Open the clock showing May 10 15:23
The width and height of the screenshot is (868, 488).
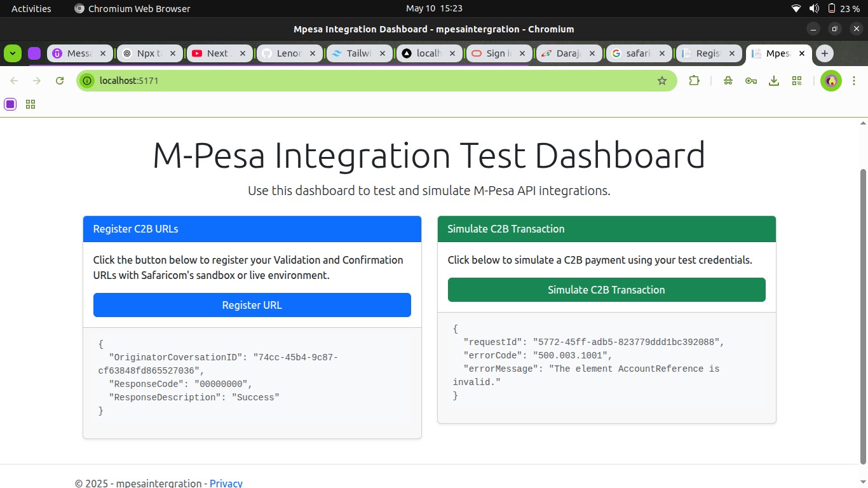click(434, 8)
